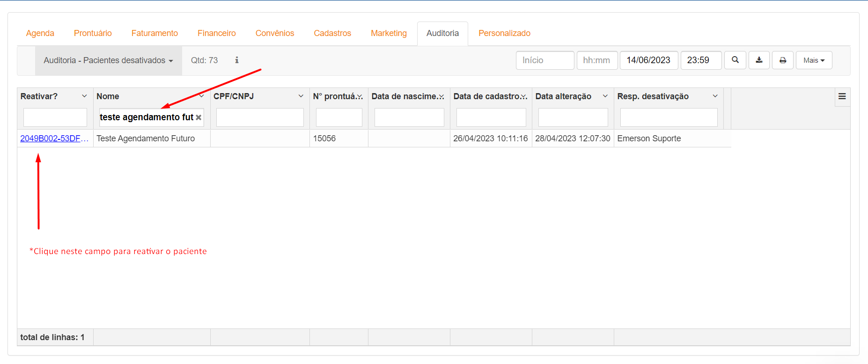Switch to the Agenda tab
Screen dimensions: 868x364
click(40, 33)
